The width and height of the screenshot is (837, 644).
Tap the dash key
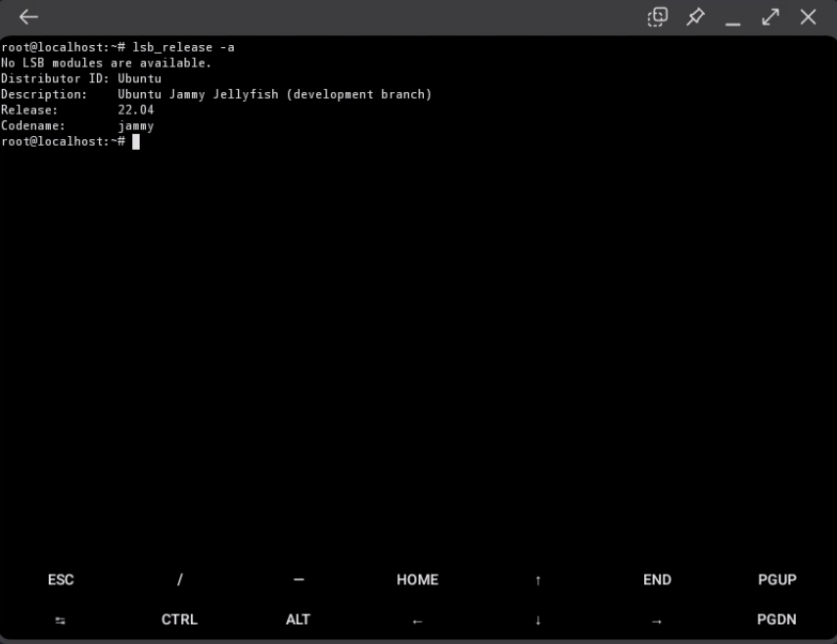click(299, 579)
